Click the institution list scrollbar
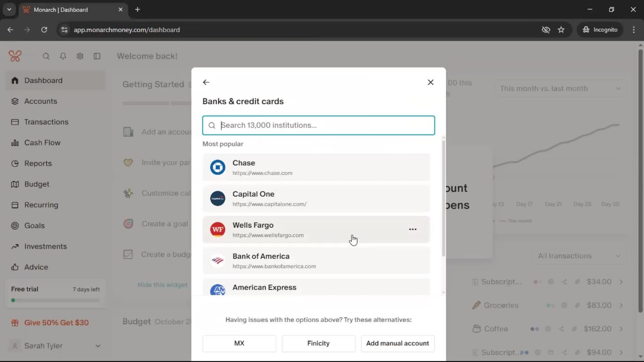644x362 pixels. [x=443, y=198]
